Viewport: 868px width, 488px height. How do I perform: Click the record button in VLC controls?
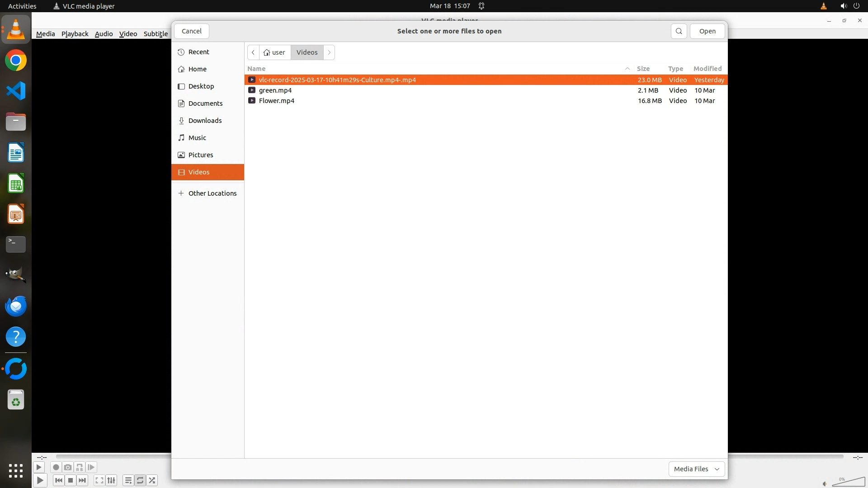[x=56, y=467]
